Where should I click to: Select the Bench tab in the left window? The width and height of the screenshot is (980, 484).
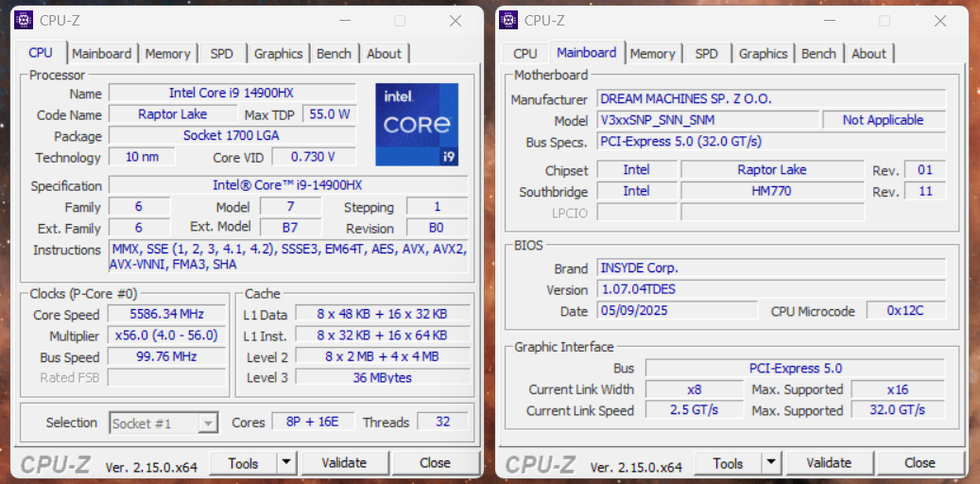point(334,54)
